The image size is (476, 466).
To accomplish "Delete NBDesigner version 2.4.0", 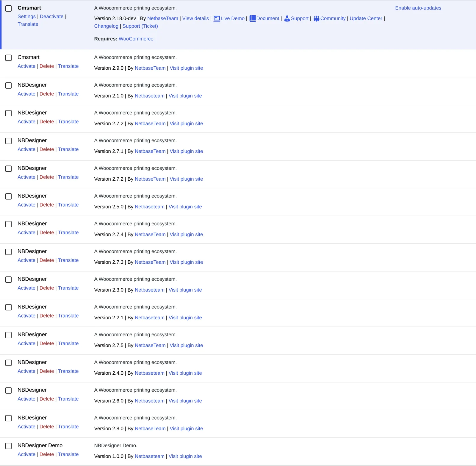I will (47, 371).
